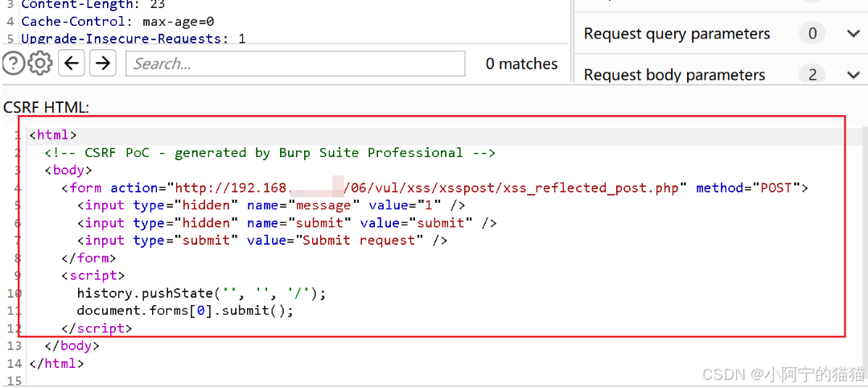Click the hidden input named message
The height and width of the screenshot is (388, 868).
(270, 205)
